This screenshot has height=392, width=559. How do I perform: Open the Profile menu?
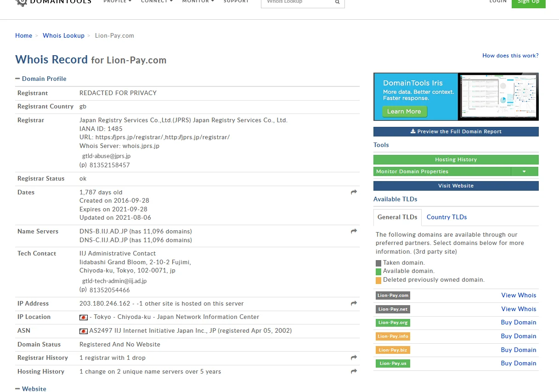[x=118, y=1]
